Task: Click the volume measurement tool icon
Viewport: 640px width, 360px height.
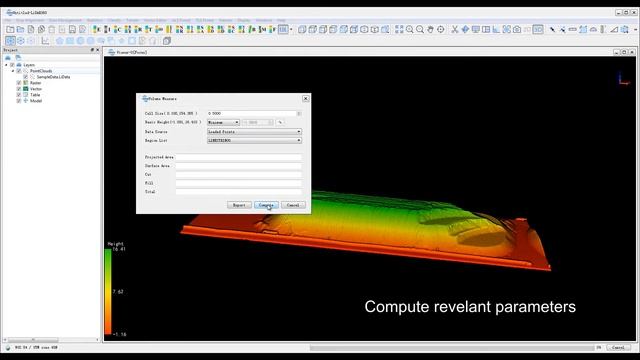Action: click(624, 29)
